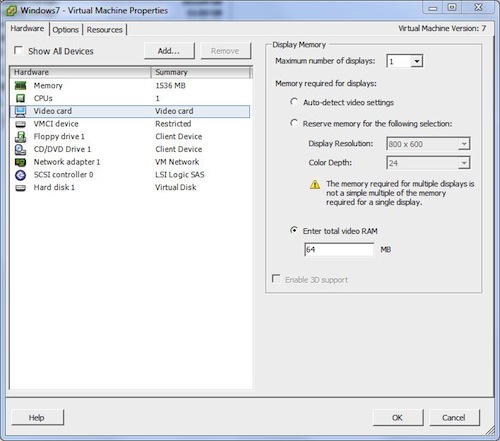Viewport: 500px width, 441px height.
Task: Click the Memory hardware icon
Action: click(20, 86)
